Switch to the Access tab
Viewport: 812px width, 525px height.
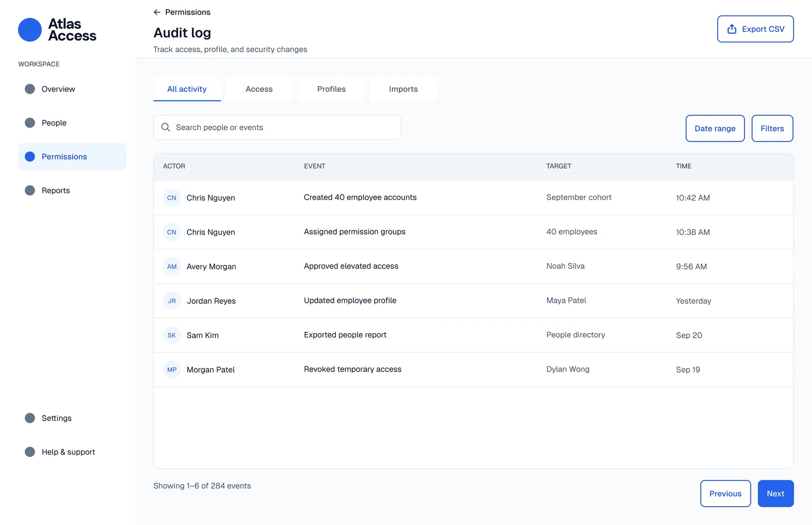[x=259, y=89]
